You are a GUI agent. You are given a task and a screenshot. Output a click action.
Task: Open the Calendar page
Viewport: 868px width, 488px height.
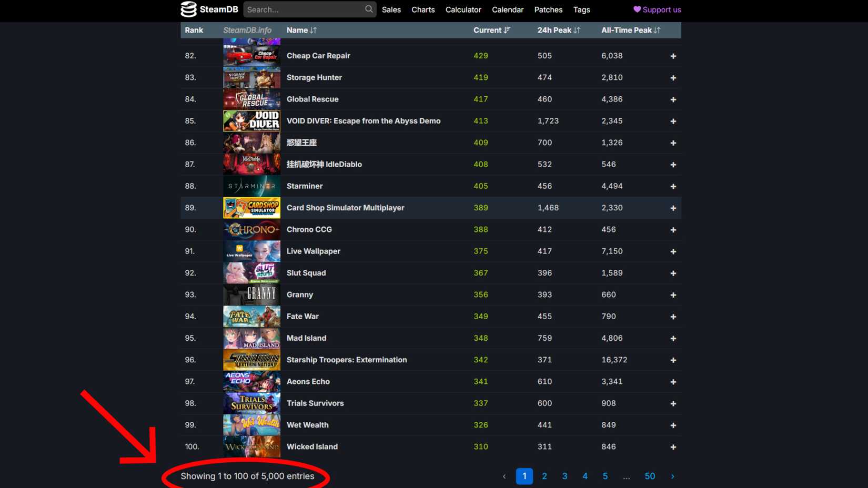[508, 9]
